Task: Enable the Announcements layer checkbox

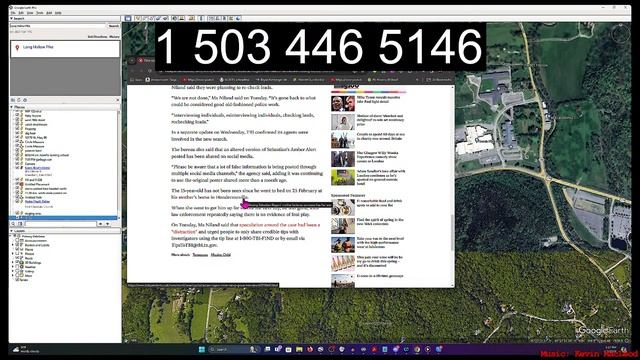Action: (17, 241)
